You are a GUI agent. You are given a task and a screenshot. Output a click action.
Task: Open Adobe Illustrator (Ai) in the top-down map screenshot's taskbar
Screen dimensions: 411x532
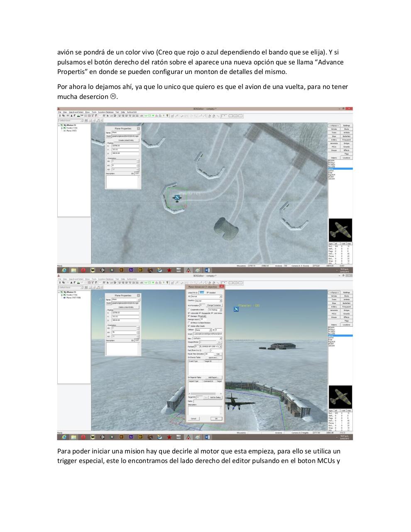pos(121,270)
